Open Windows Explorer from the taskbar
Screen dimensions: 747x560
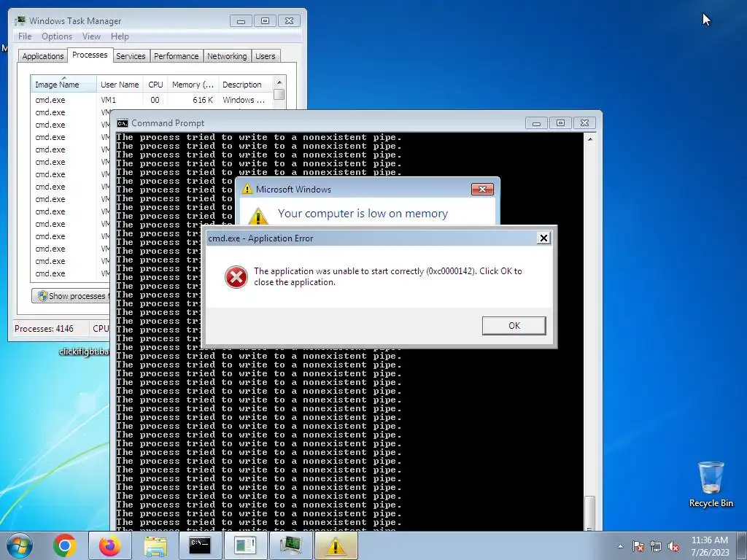(x=155, y=545)
